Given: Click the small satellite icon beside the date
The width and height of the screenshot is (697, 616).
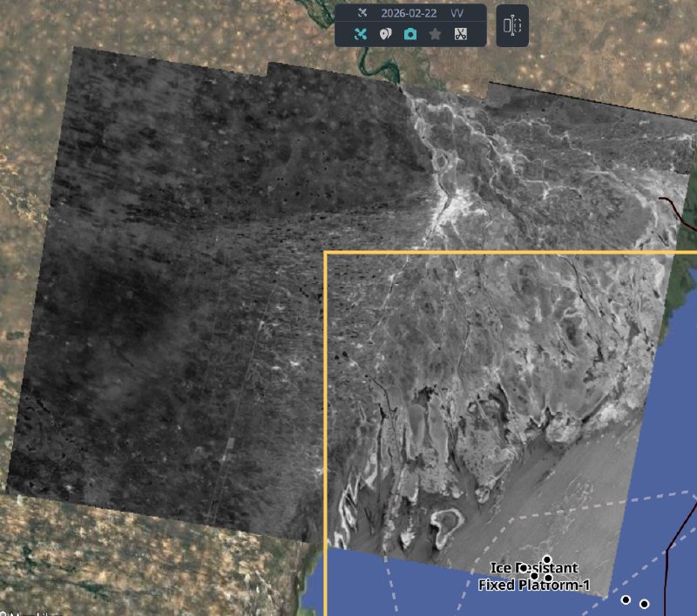Looking at the screenshot, I should (362, 13).
